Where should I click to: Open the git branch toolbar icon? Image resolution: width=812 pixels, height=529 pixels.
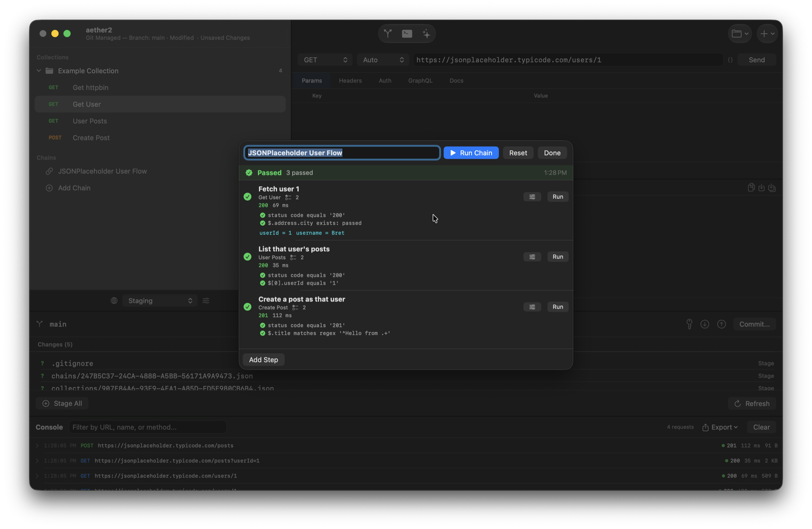[388, 33]
